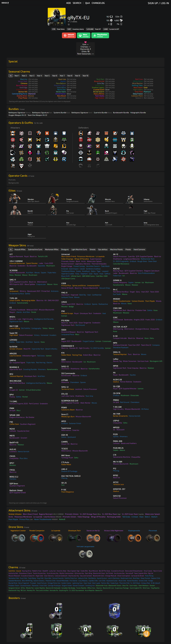171x644 pixels.
Task: Show only Machine Pistols skins
Action: [117, 249]
